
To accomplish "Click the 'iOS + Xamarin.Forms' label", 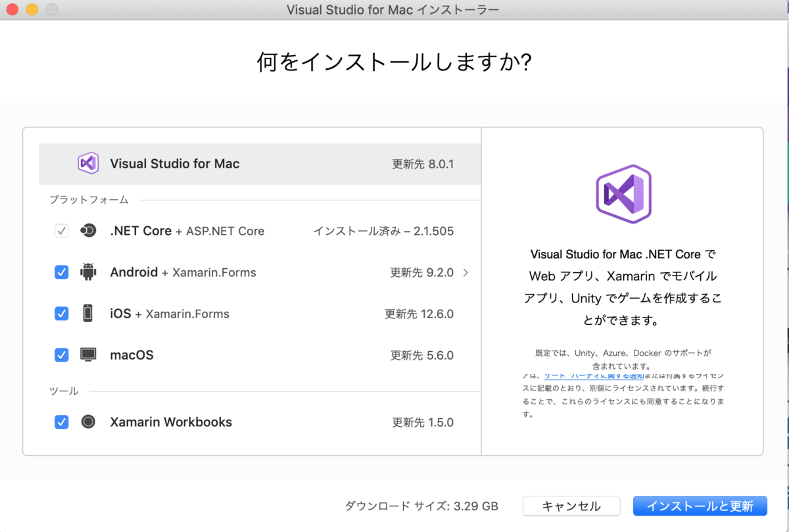I will (x=170, y=314).
